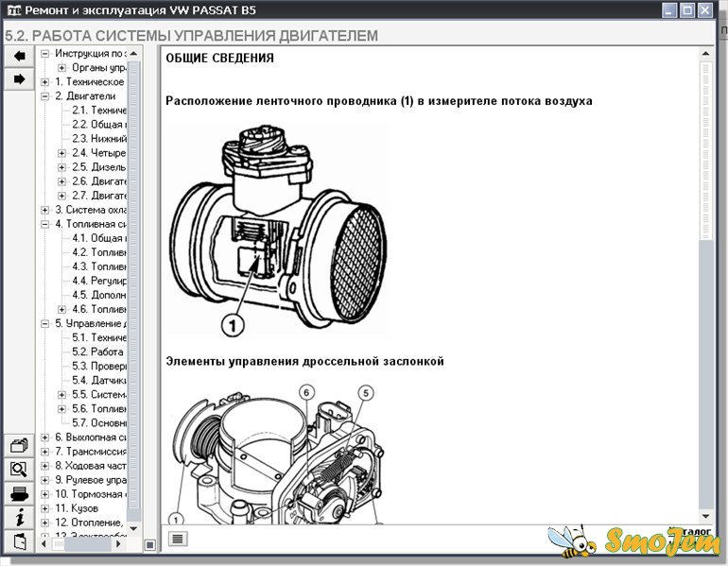728x566 pixels.
Task: Click the list icon below the content pane
Action: (178, 539)
